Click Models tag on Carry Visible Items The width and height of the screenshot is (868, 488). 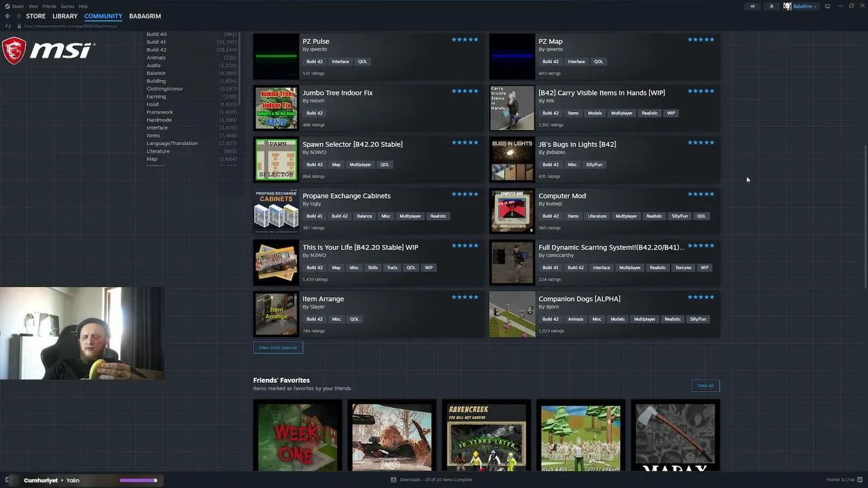tap(595, 113)
